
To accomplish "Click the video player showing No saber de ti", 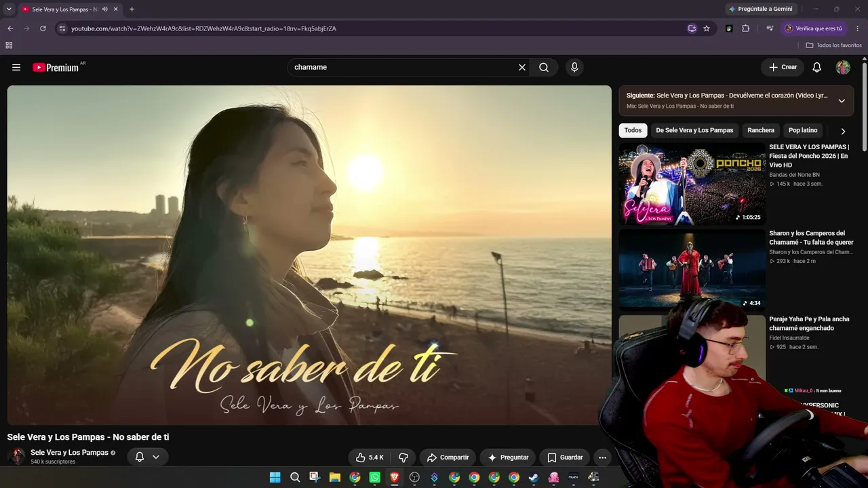I will (309, 255).
